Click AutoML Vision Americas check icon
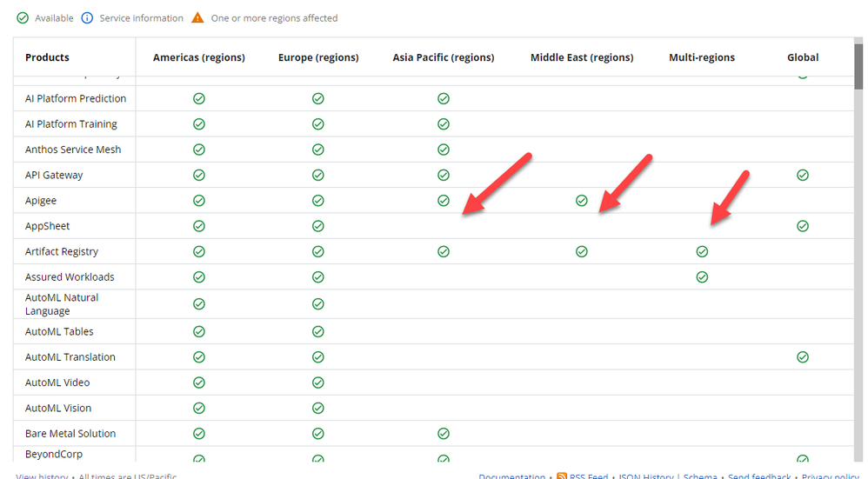This screenshot has height=479, width=868. [199, 408]
